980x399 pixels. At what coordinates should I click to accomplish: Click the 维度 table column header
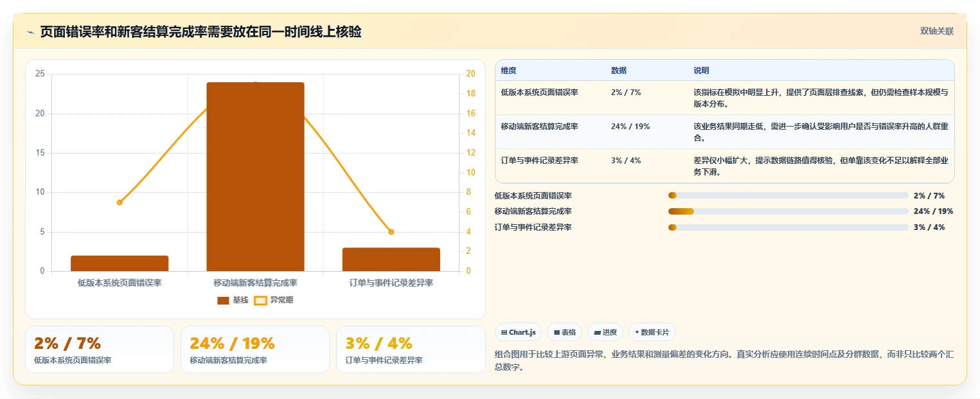(509, 71)
